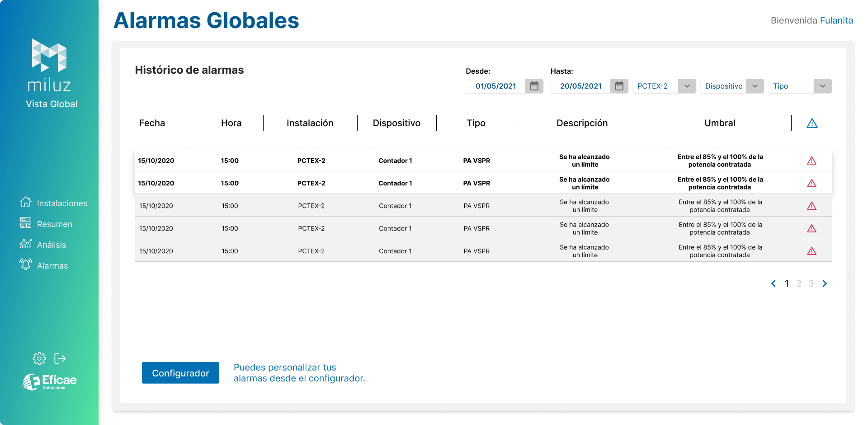Click the Fulanita user name link
Viewport: 868px width, 425px height.
836,20
